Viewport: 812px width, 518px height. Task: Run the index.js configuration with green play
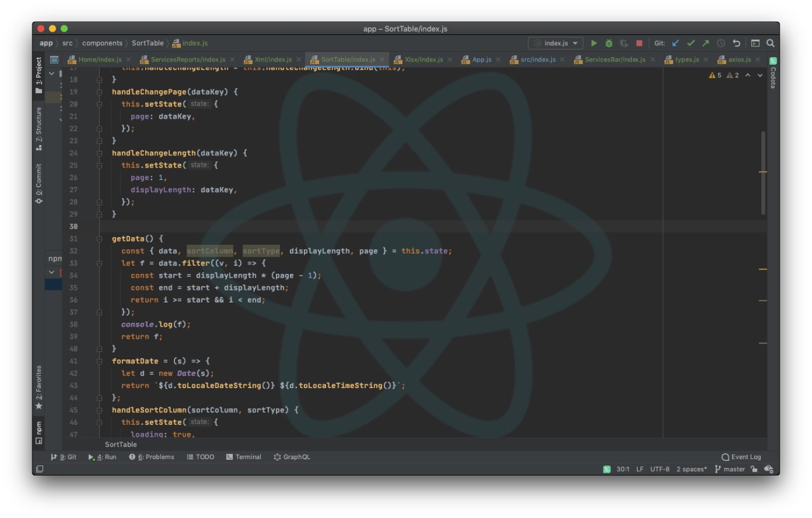[594, 43]
